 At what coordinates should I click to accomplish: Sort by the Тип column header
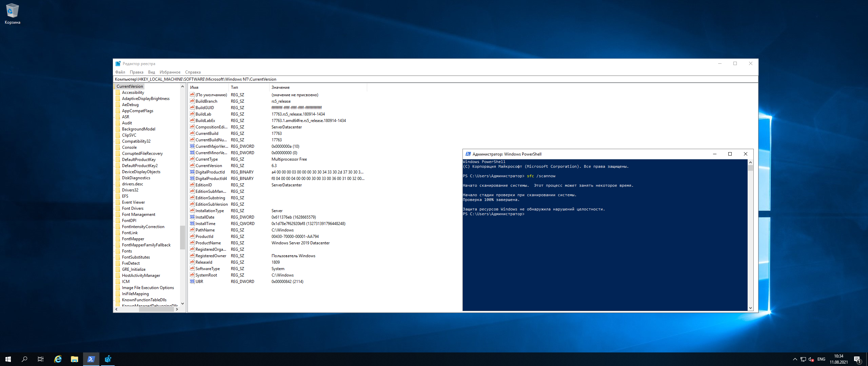point(249,87)
